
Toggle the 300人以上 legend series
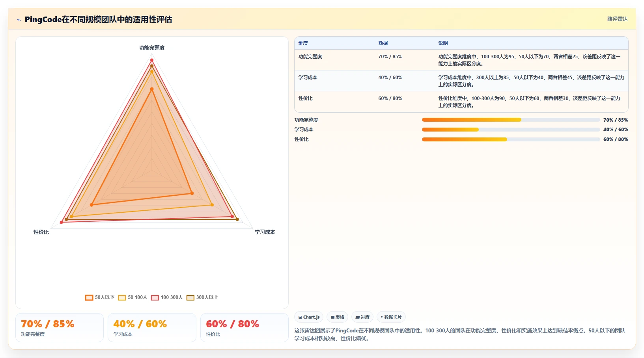tap(202, 297)
